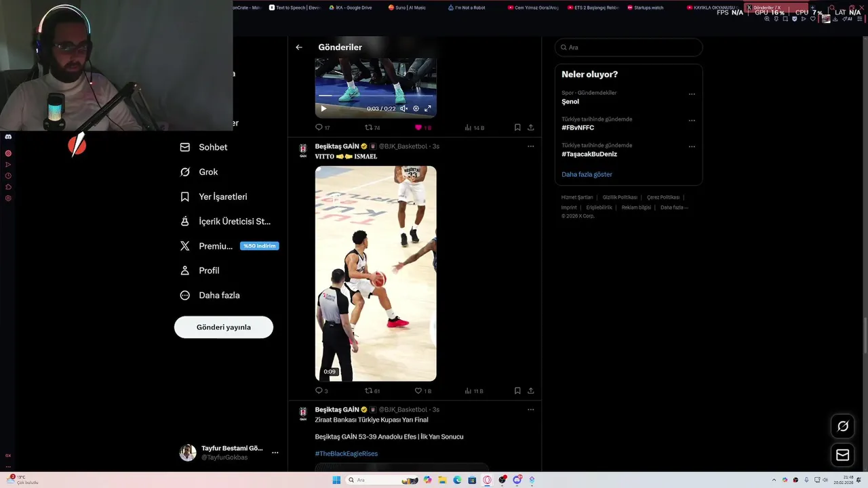Open the #FBvNFFC trending topic

pyautogui.click(x=578, y=128)
